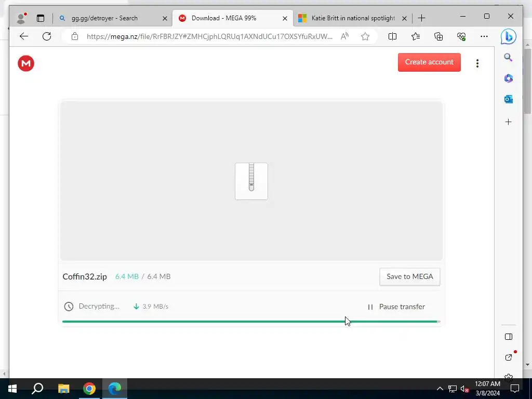
Task: Click the zip file preview icon
Action: click(x=251, y=181)
